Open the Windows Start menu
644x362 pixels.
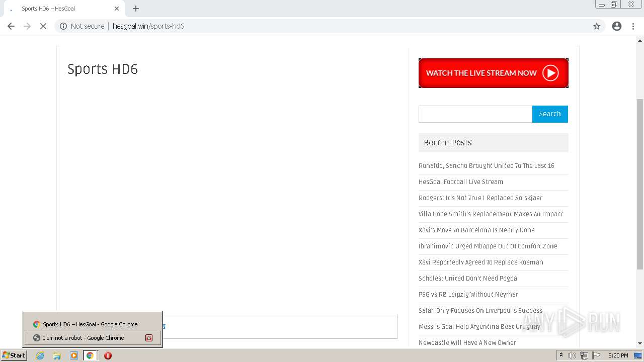14,355
